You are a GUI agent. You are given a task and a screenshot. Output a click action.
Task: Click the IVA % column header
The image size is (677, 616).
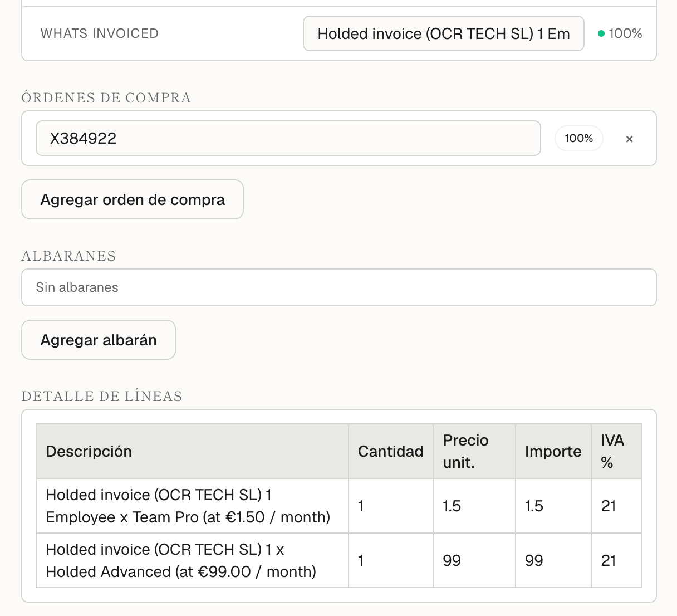617,451
